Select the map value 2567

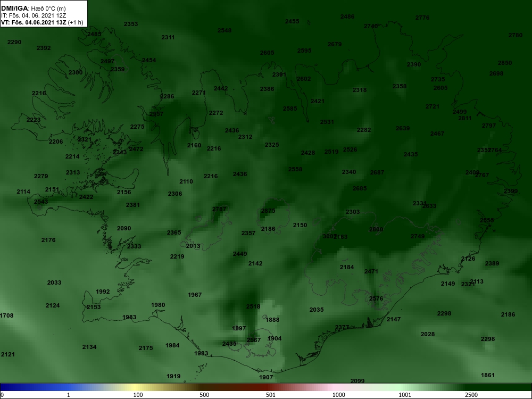click(x=253, y=340)
